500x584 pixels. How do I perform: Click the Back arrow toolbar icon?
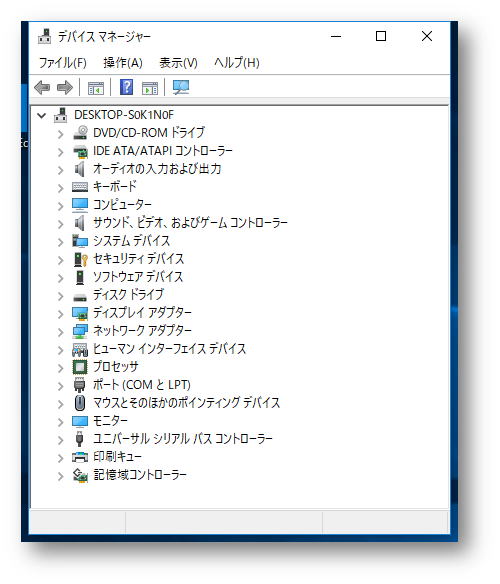click(42, 88)
